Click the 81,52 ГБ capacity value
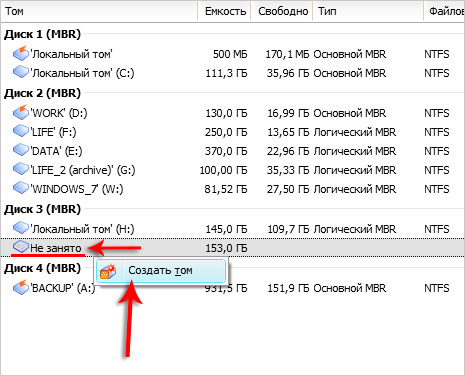Screen dimensions: 465x376 point(226,189)
